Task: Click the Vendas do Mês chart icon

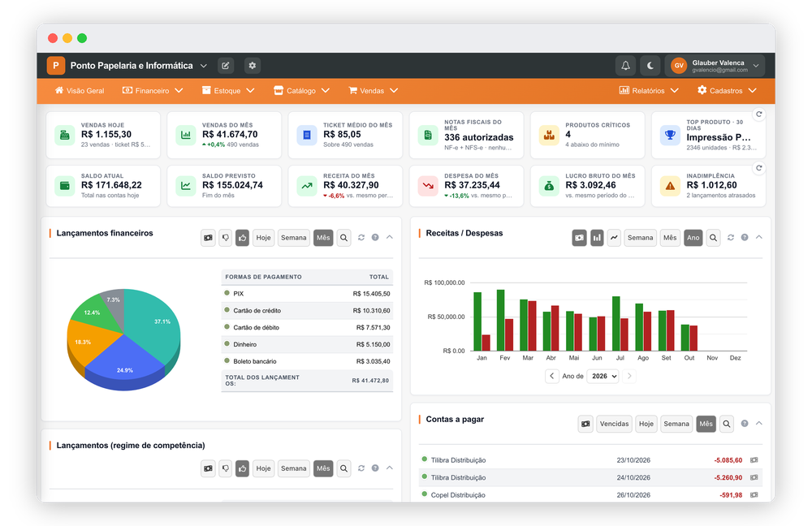Action: point(185,135)
